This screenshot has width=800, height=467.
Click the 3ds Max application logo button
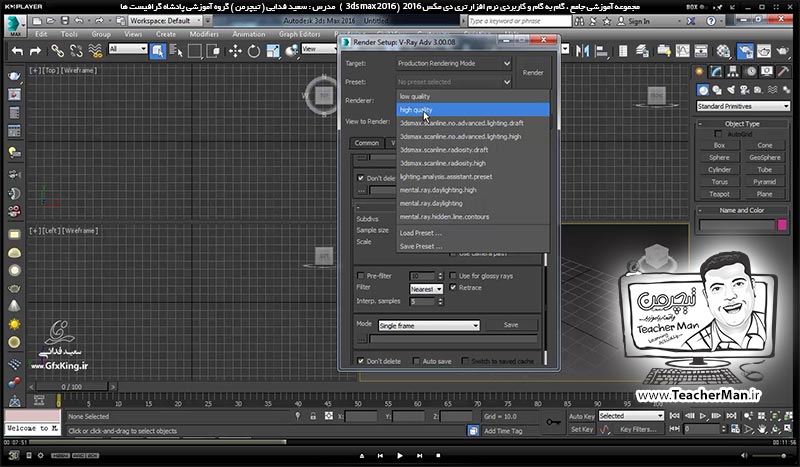15,26
